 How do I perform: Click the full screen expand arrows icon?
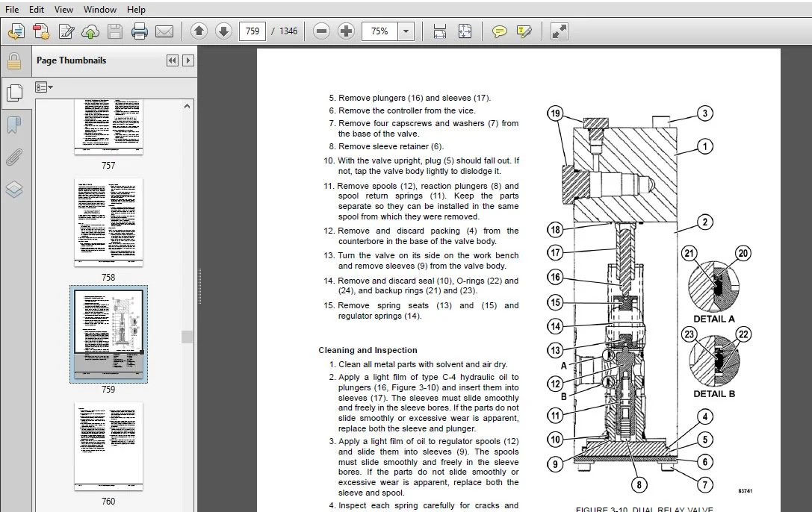point(559,31)
